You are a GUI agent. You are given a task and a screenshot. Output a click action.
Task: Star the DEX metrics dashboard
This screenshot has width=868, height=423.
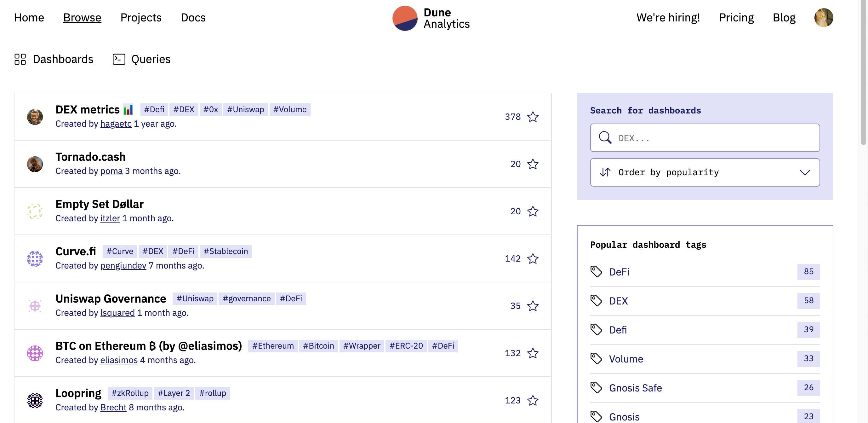(x=533, y=117)
